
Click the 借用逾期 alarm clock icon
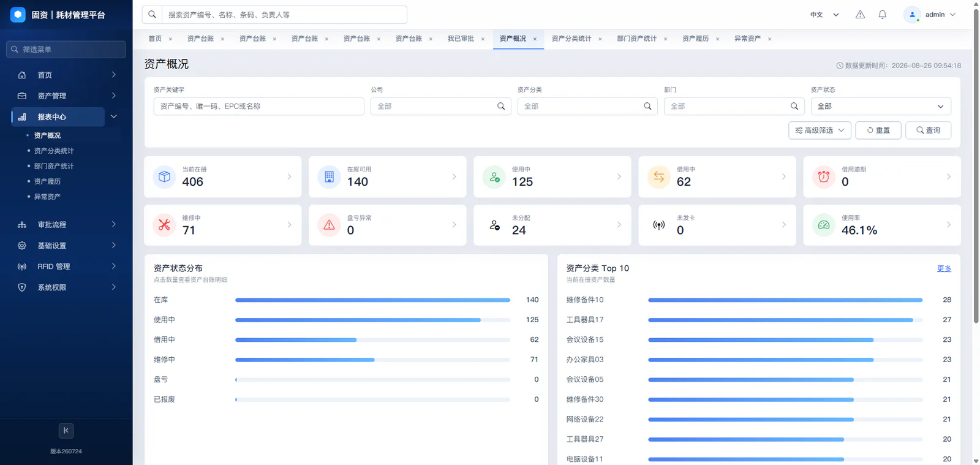824,176
